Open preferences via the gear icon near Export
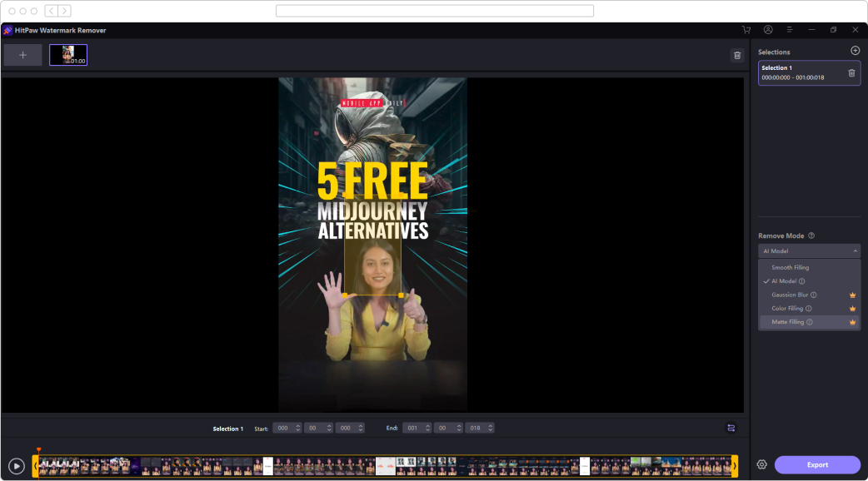The width and height of the screenshot is (868, 481). point(761,464)
